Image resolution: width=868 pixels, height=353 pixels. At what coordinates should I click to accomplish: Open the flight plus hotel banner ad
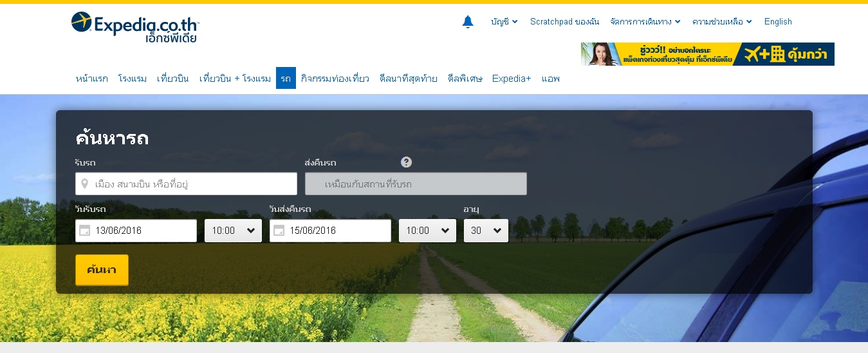[x=707, y=54]
